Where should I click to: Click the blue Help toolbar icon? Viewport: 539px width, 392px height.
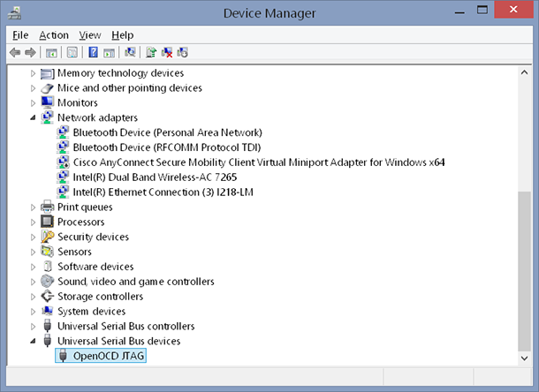pyautogui.click(x=93, y=52)
